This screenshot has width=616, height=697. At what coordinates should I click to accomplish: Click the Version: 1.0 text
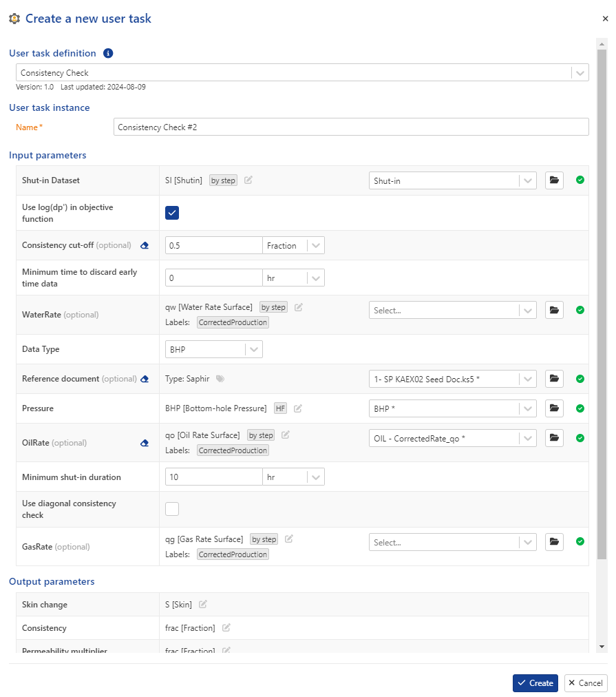pos(34,87)
